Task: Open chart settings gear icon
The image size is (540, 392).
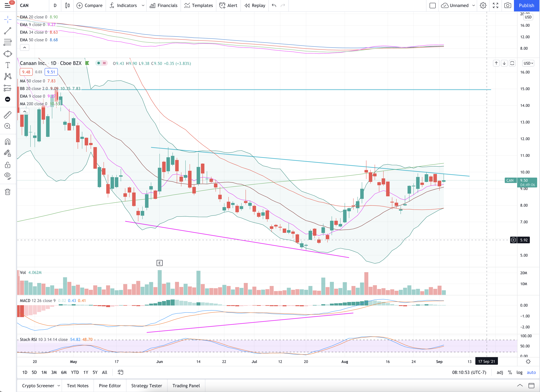Action: point(483,5)
